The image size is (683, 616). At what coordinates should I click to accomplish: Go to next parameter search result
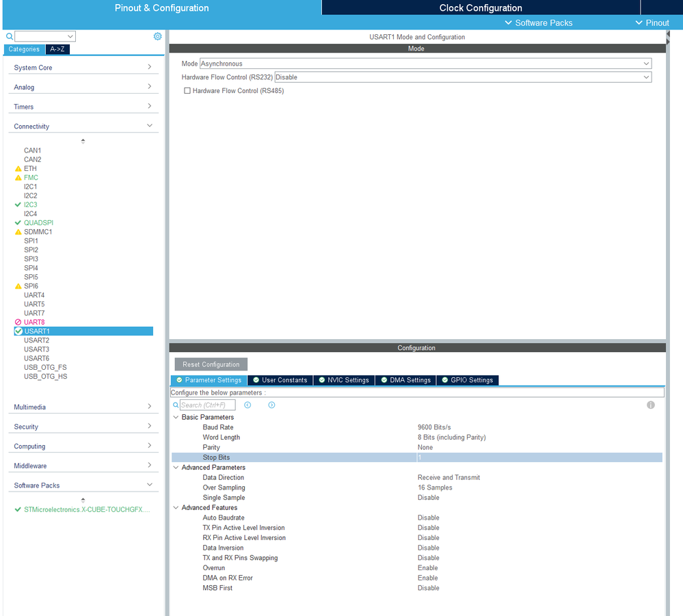[271, 405]
